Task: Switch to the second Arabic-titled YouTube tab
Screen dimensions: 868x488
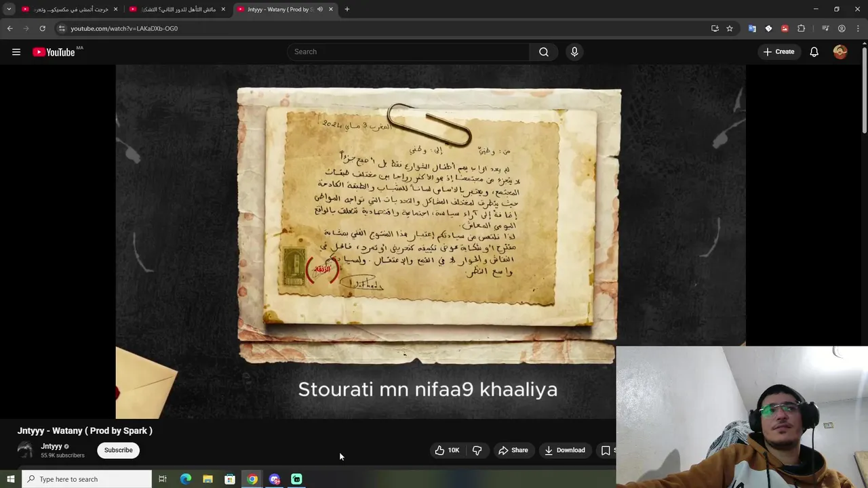Action: (x=178, y=9)
